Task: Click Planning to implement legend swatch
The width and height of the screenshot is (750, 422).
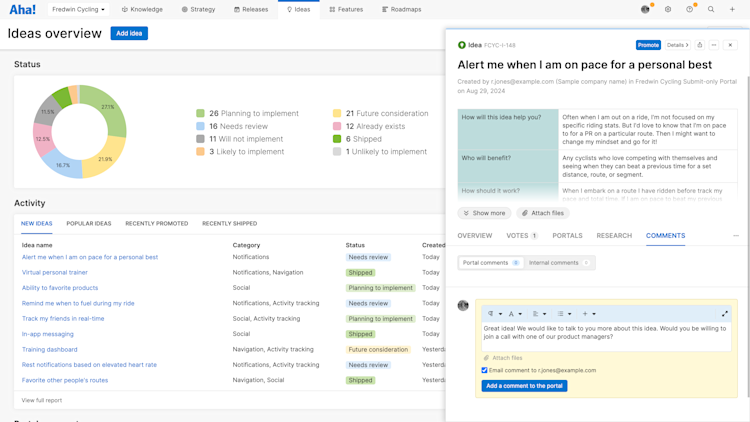Action: point(200,113)
